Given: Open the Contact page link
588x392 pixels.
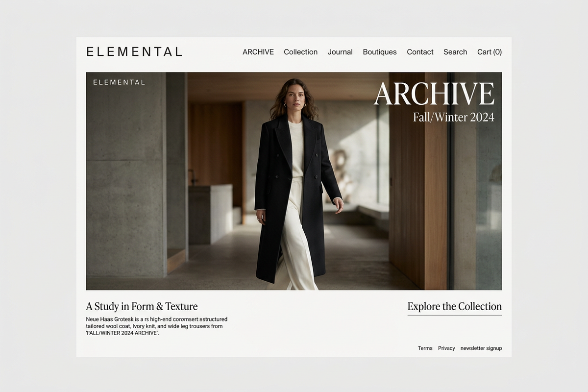Looking at the screenshot, I should tap(420, 52).
